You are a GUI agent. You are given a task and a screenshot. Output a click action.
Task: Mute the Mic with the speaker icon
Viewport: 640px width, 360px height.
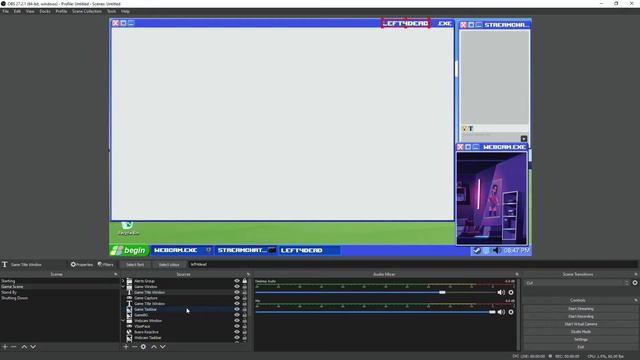(x=501, y=312)
